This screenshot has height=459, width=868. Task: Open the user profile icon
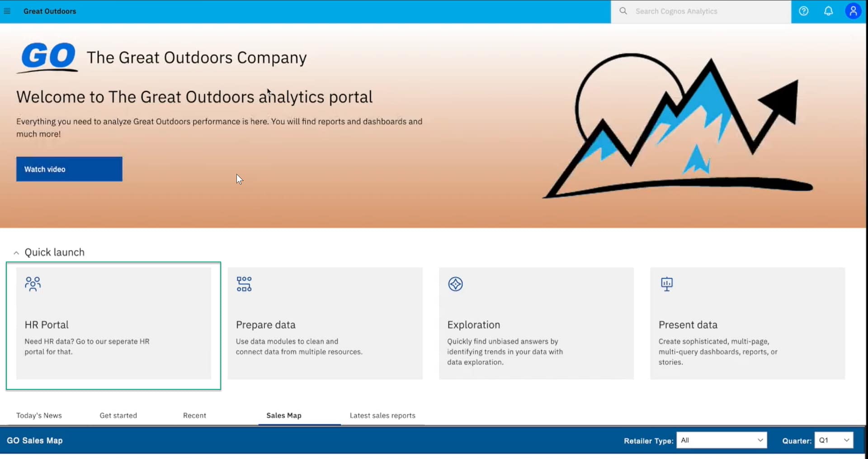pyautogui.click(x=853, y=11)
